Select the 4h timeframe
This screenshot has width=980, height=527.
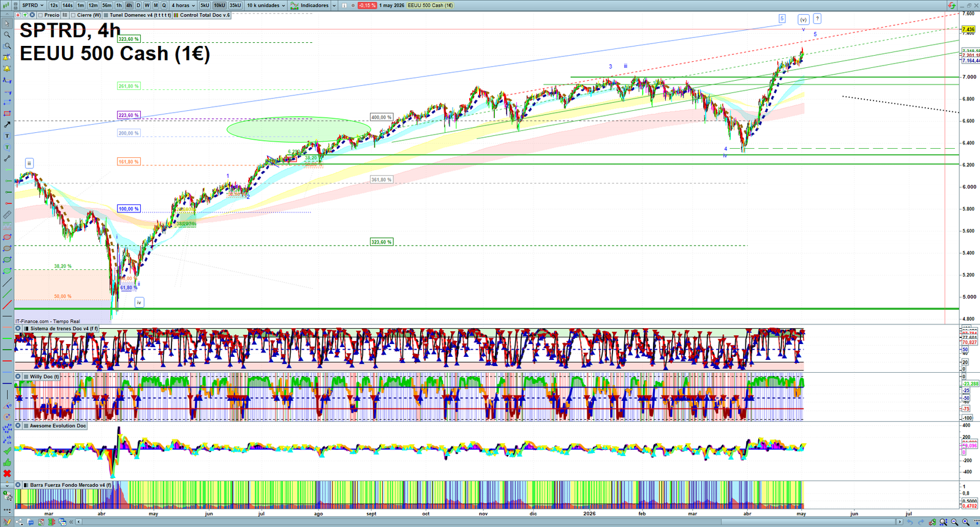129,6
